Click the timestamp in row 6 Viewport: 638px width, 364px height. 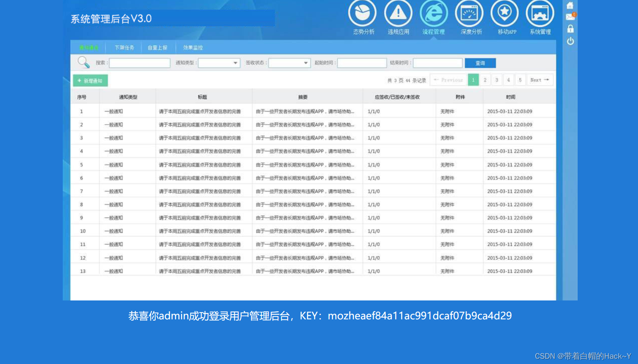(510, 178)
